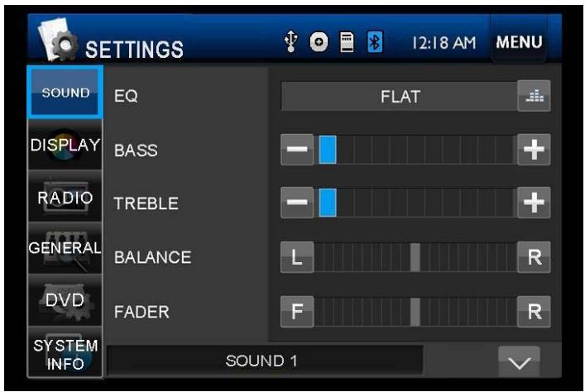Screen dimensions: 585x392
Task: Decrease bass with the minus button
Action: tap(297, 151)
